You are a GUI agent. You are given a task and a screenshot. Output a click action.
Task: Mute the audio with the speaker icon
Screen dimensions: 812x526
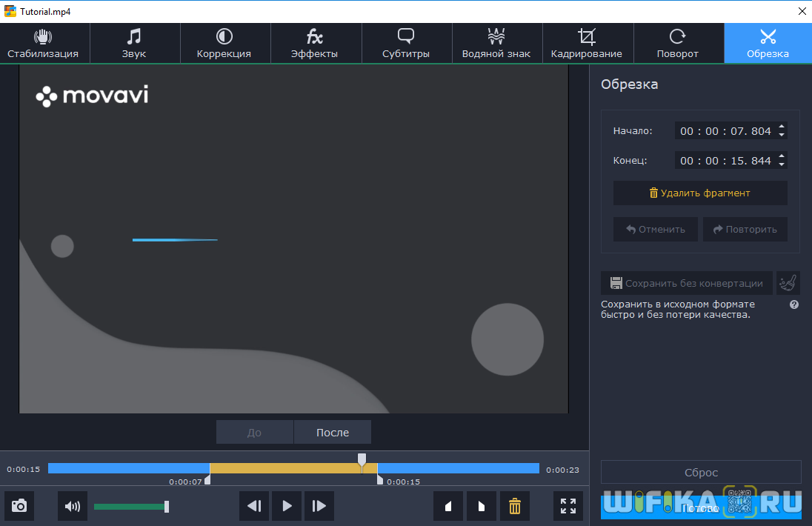tap(73, 506)
